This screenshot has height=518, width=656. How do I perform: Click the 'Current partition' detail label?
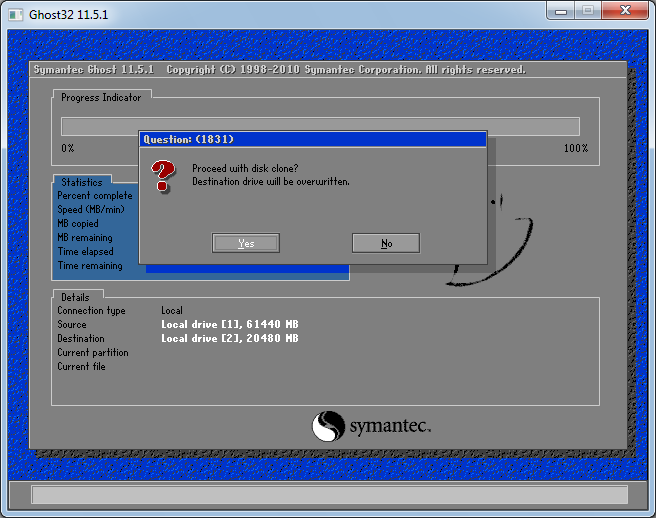(93, 353)
